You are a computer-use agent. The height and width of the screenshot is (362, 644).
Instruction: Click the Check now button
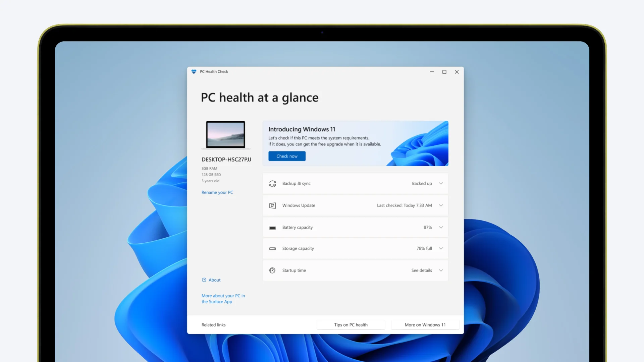(x=287, y=156)
